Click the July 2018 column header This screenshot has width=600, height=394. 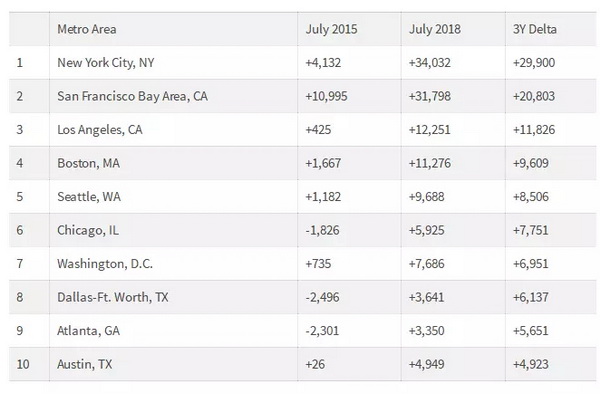click(453, 29)
